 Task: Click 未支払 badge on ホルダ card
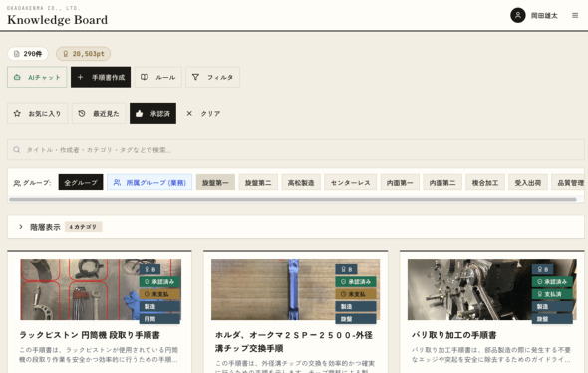coord(356,294)
